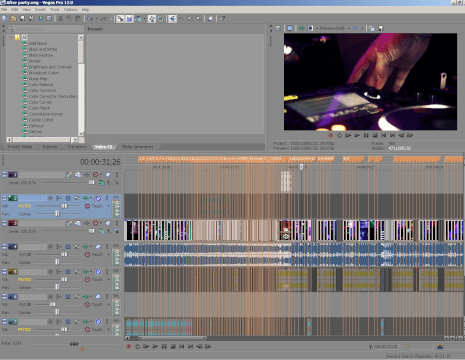Collapse the All plug-ins tree node
Image resolution: width=465 pixels, height=360 pixels.
[x=11, y=37]
